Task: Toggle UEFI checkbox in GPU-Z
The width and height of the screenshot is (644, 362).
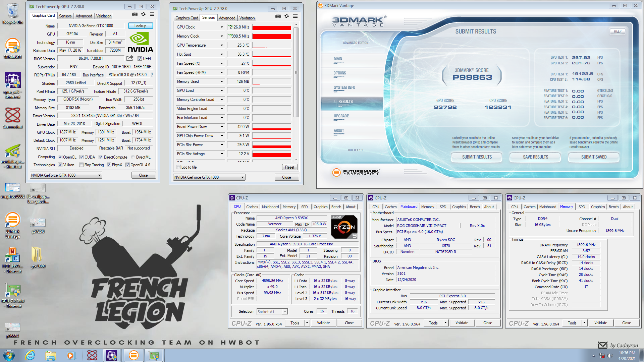Action: tap(140, 59)
